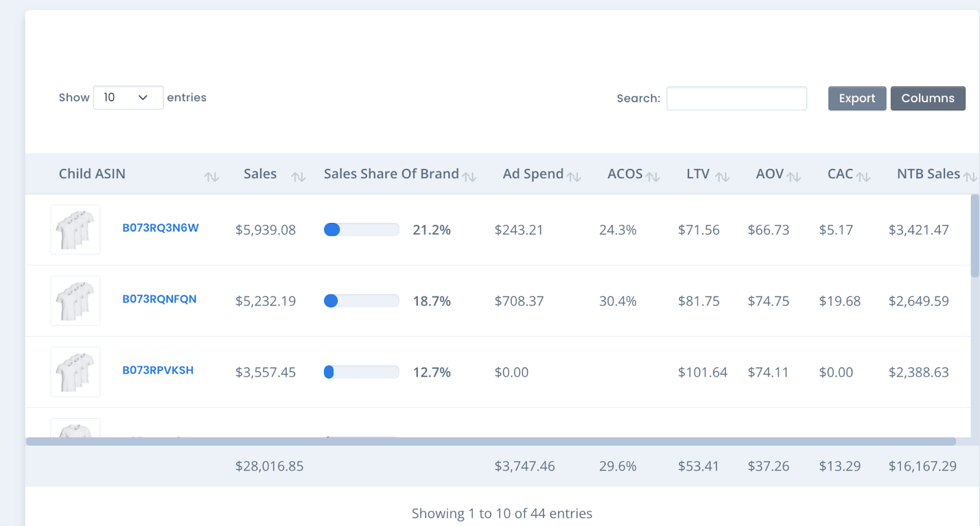Screen dimensions: 980x526
Task: Focus the Search input field
Action: coord(736,99)
